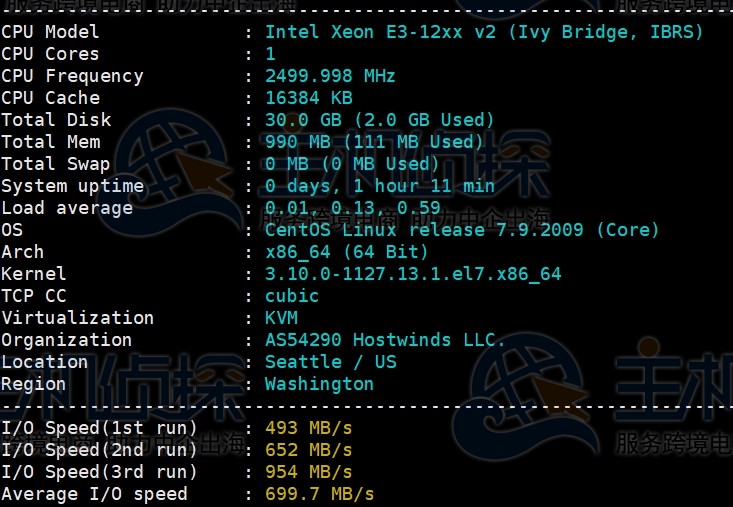Viewport: 733px width, 507px height.
Task: Click the 3rd run I/O speed 954 MB/s
Action: (308, 472)
